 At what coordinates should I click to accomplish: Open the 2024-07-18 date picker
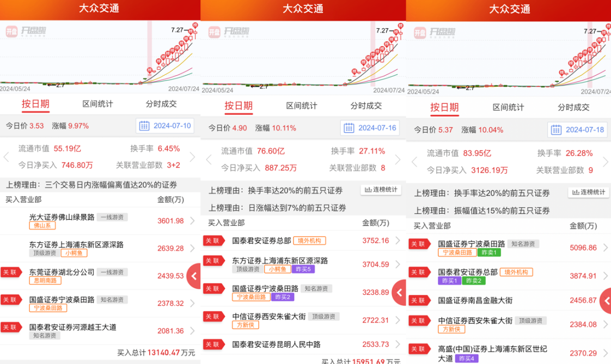coord(577,129)
